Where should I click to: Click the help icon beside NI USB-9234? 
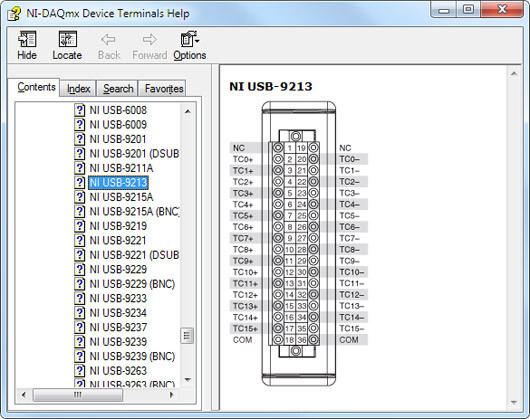point(79,313)
